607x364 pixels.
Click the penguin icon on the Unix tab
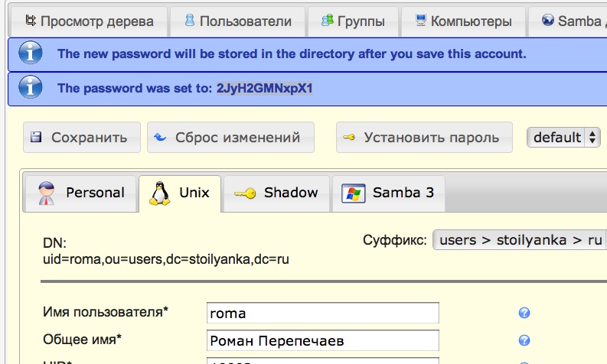point(159,193)
